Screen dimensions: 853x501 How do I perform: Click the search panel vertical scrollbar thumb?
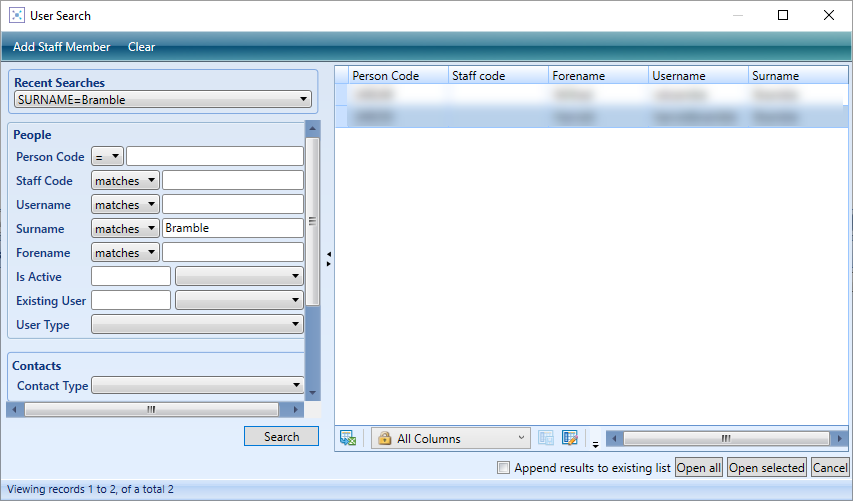point(312,221)
